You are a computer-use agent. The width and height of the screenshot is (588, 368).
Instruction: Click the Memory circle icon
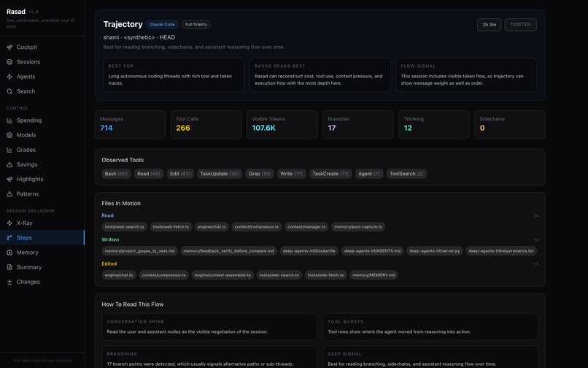coord(9,253)
